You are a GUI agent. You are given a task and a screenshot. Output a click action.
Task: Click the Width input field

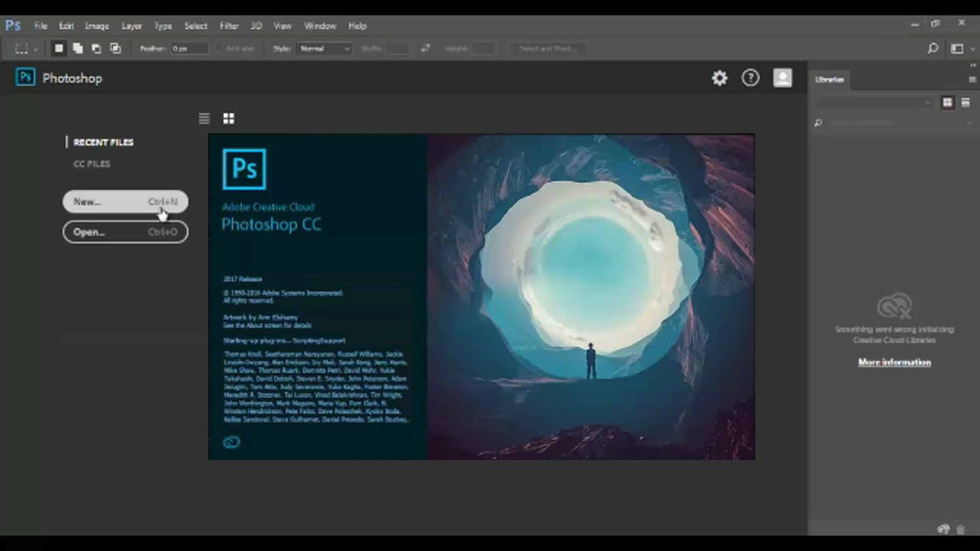point(397,48)
